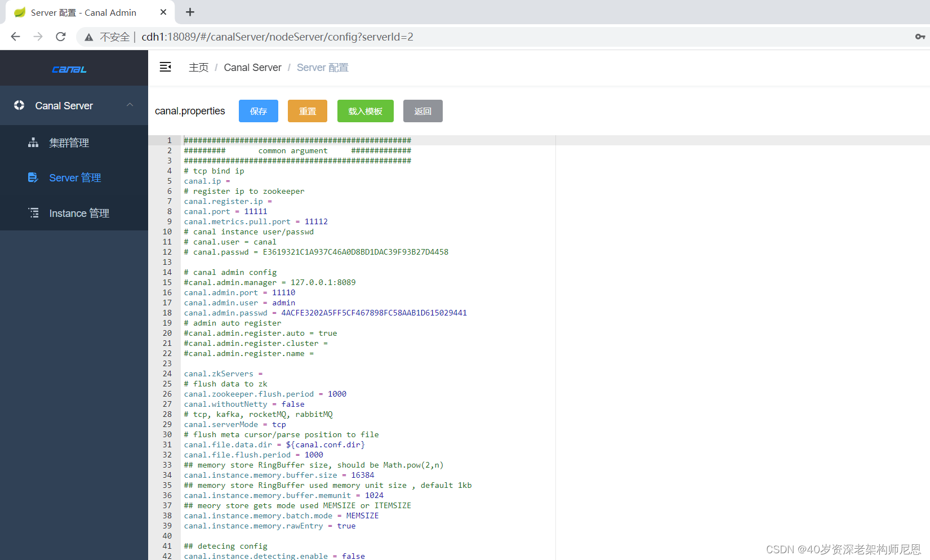Click line 36 buffer.memunit = 1024
Viewport: 930px width, 560px height.
[283, 495]
